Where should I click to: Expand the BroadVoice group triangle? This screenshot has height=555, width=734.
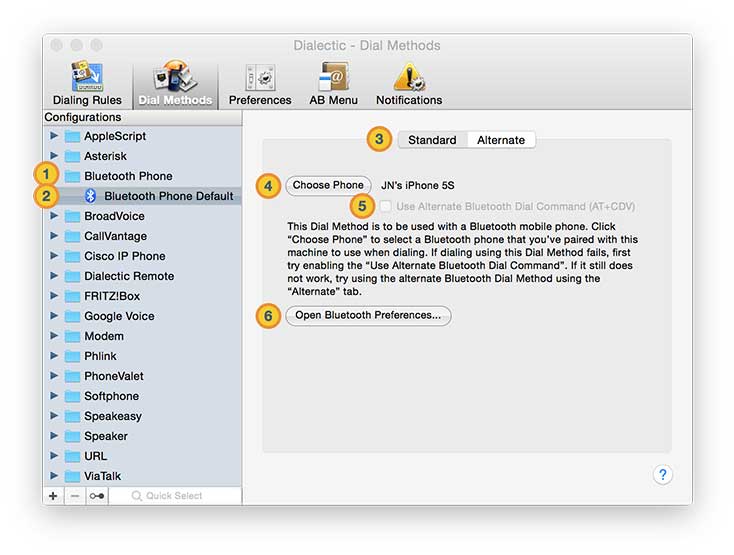click(54, 216)
